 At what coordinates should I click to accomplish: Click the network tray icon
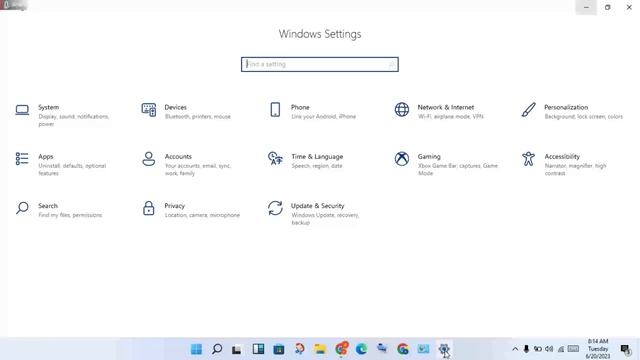click(561, 349)
